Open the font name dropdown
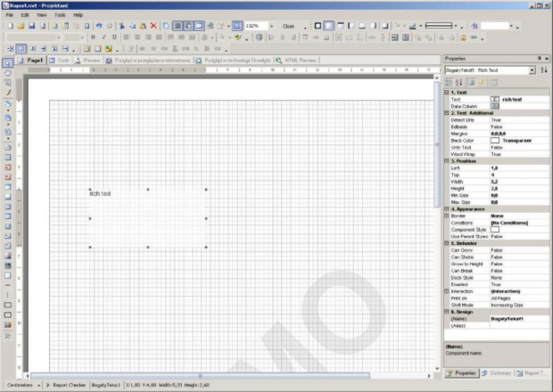 [59, 37]
